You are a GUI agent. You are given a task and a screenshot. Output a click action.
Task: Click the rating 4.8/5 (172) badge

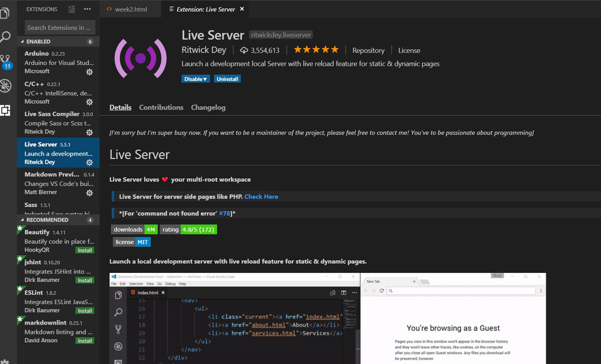188,229
